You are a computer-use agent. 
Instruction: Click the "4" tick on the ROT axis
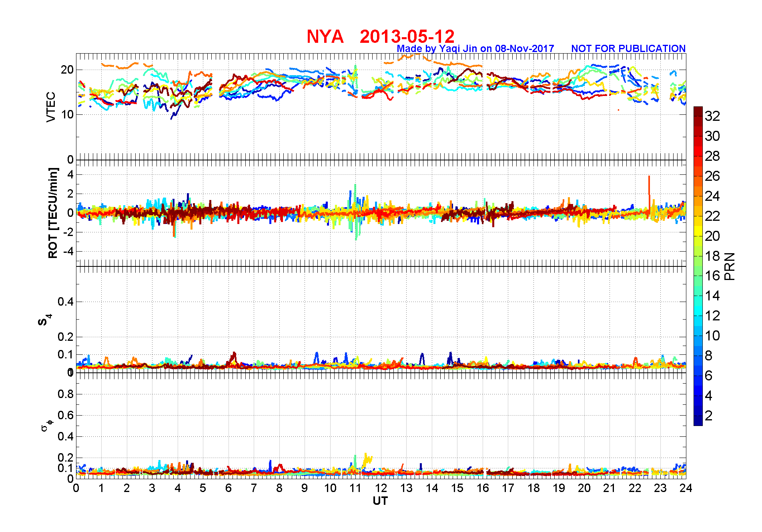[x=71, y=174]
